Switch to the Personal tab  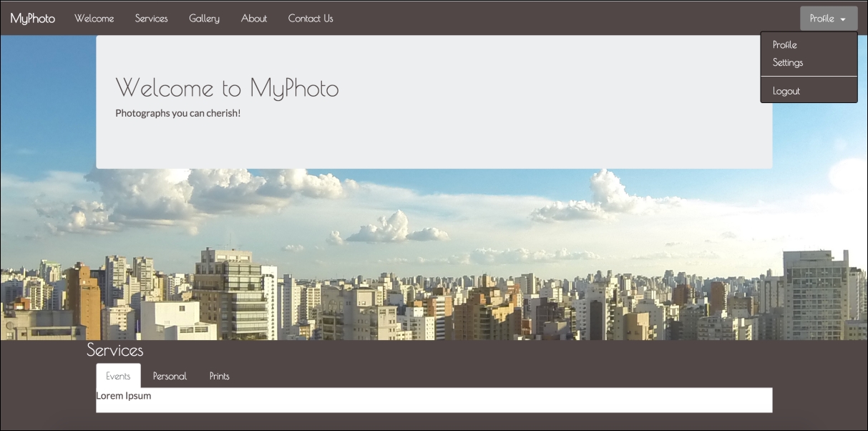pyautogui.click(x=170, y=376)
